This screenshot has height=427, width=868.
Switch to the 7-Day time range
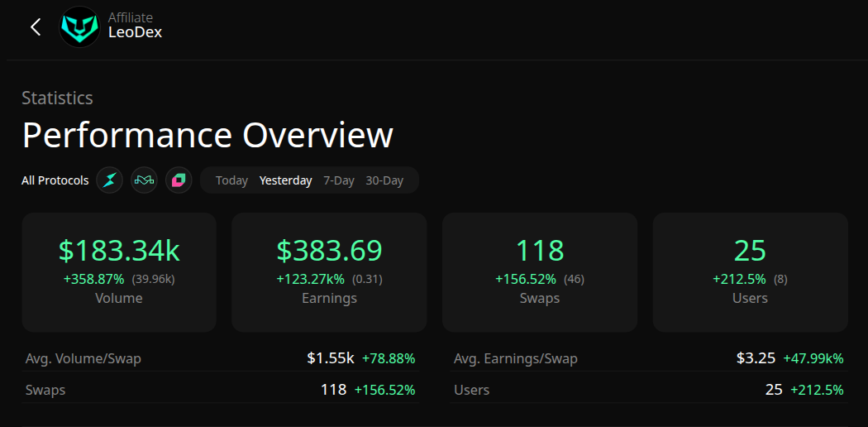[x=338, y=180]
